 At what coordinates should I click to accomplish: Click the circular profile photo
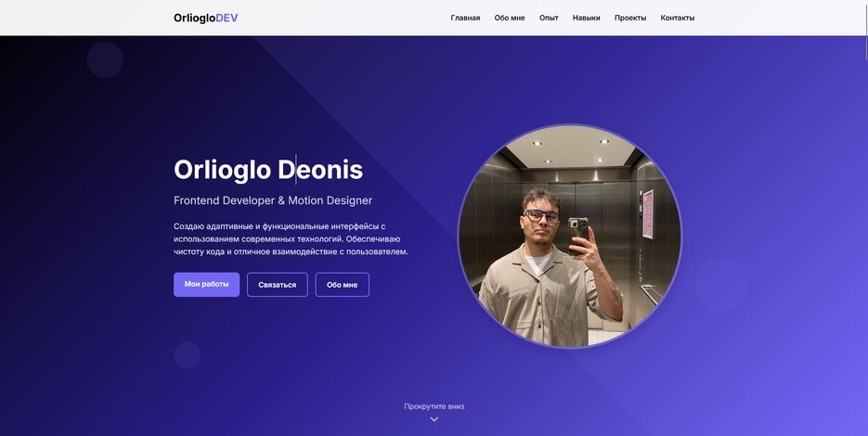click(x=570, y=237)
